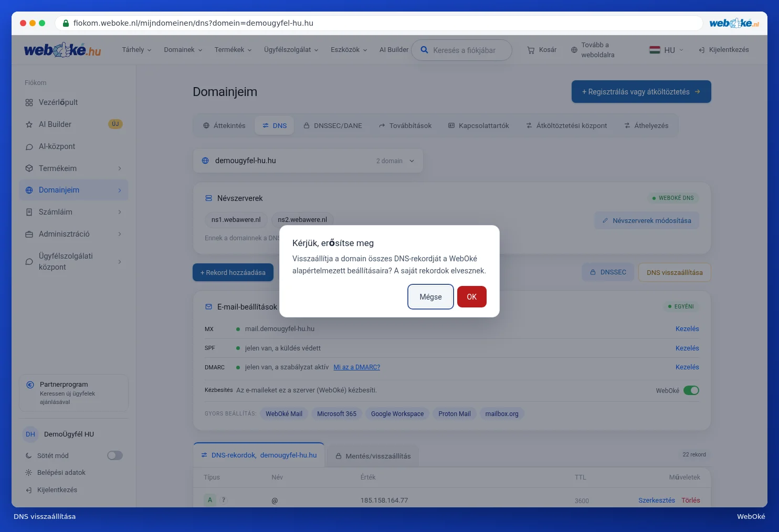Image resolution: width=779 pixels, height=532 pixels.
Task: Cancel the dialog with Mégse
Action: coord(431,297)
